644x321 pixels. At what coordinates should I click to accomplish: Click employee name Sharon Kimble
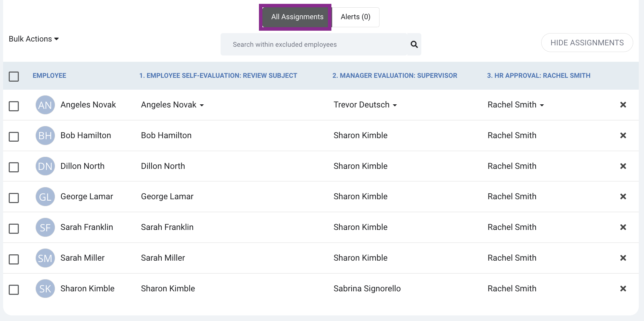(x=87, y=289)
